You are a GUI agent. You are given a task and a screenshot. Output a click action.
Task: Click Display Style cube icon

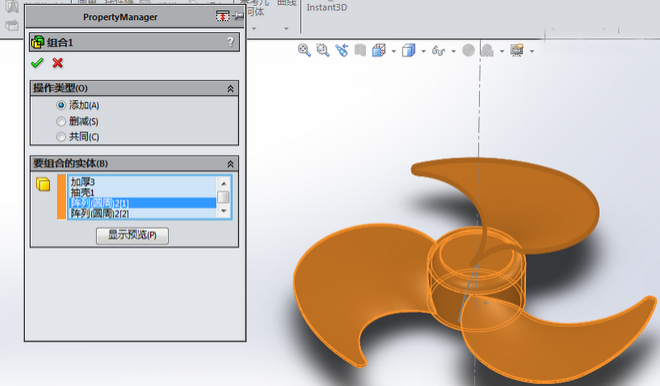point(408,51)
